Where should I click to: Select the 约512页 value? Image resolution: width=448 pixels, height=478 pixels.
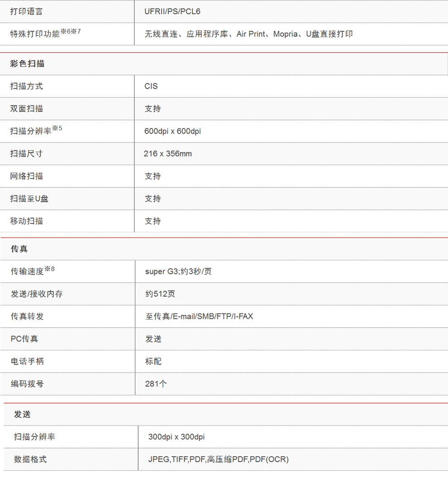point(160,294)
